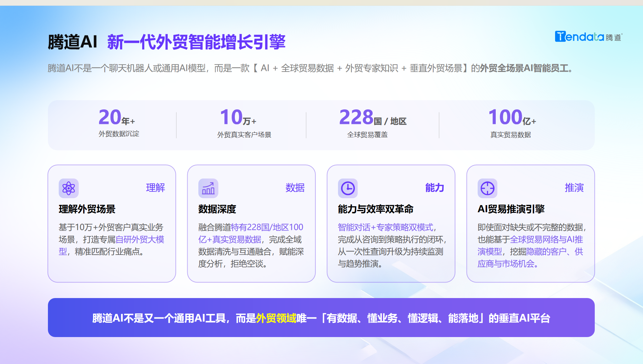The height and width of the screenshot is (364, 643).
Task: Select the 腾道AI title text
Action: coord(72,42)
